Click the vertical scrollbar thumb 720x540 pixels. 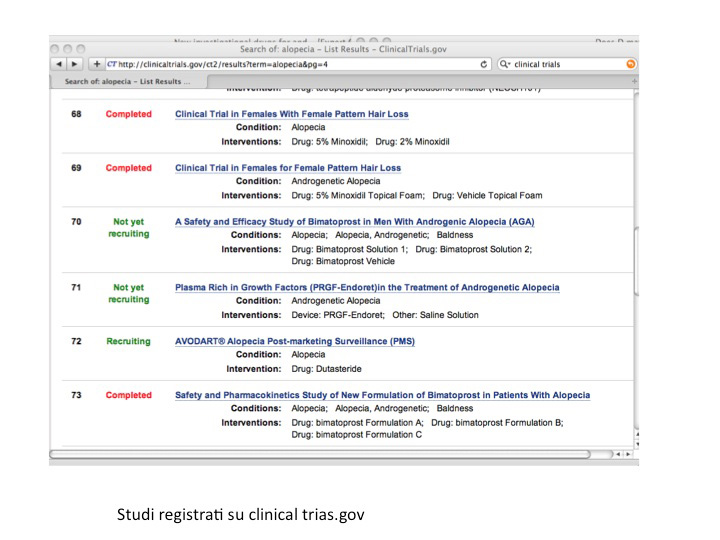(x=636, y=262)
